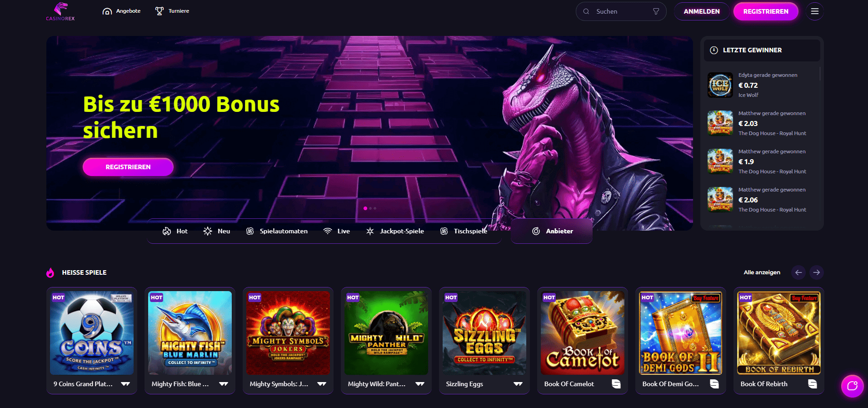Viewport: 868px width, 408px height.
Task: Expand Mighty Fish Blue Marlin arrow
Action: click(x=224, y=384)
